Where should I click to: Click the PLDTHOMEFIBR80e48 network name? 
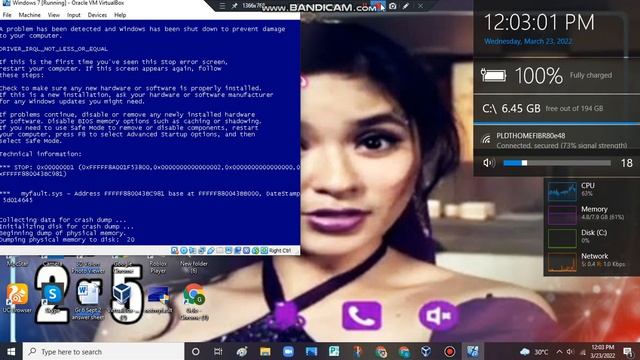pyautogui.click(x=531, y=136)
